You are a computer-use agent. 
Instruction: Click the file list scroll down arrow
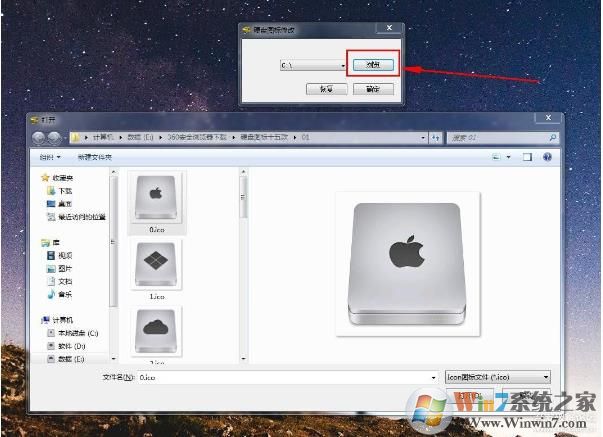(243, 358)
